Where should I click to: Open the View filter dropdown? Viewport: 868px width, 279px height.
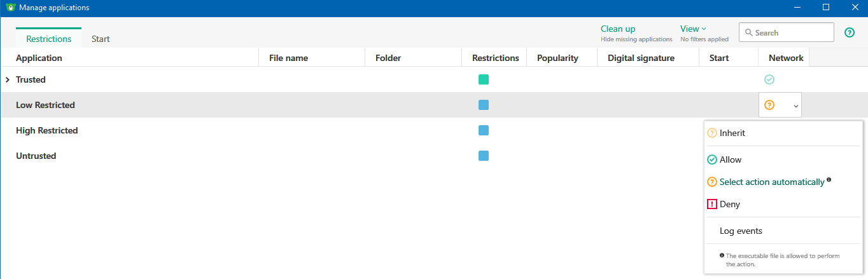coord(693,29)
